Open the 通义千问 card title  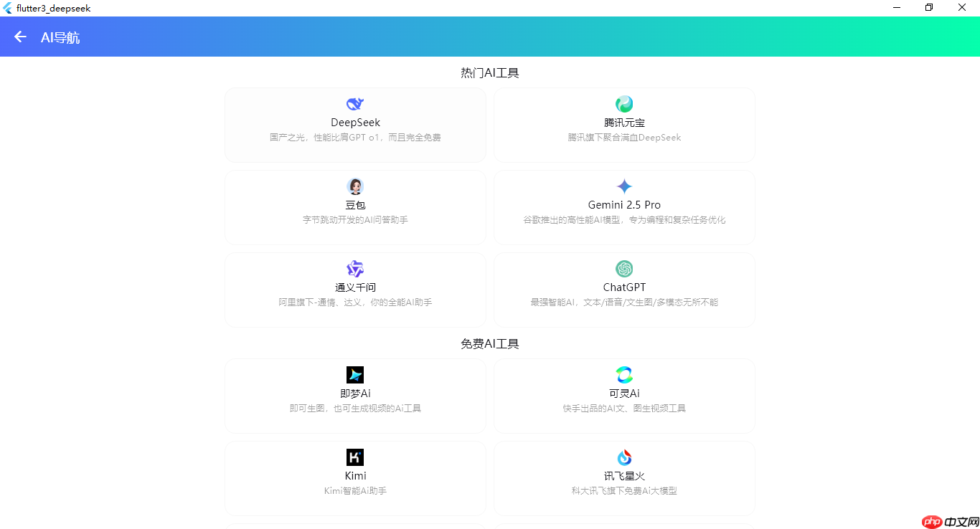(355, 287)
